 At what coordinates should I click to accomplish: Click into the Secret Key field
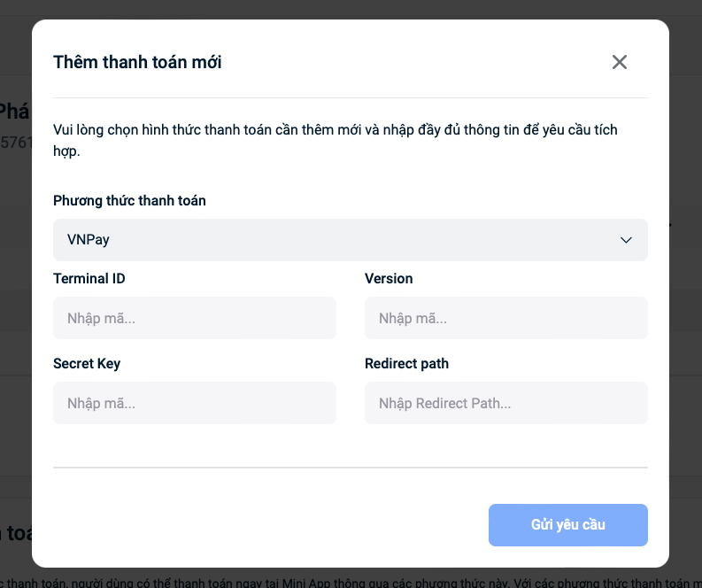[195, 403]
